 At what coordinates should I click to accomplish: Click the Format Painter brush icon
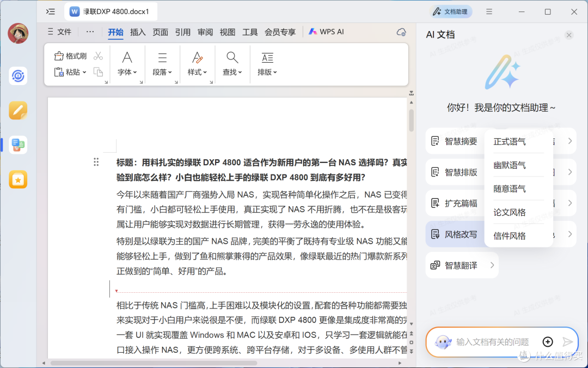59,56
